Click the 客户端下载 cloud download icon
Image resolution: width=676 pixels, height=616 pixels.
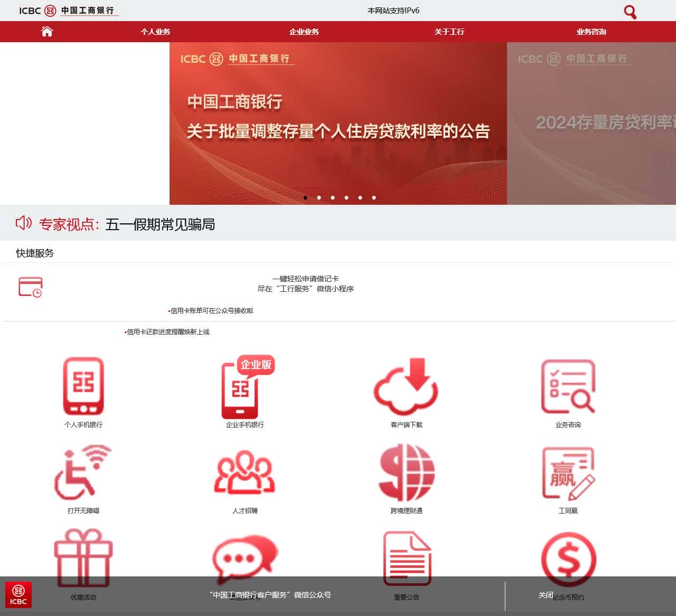(406, 386)
